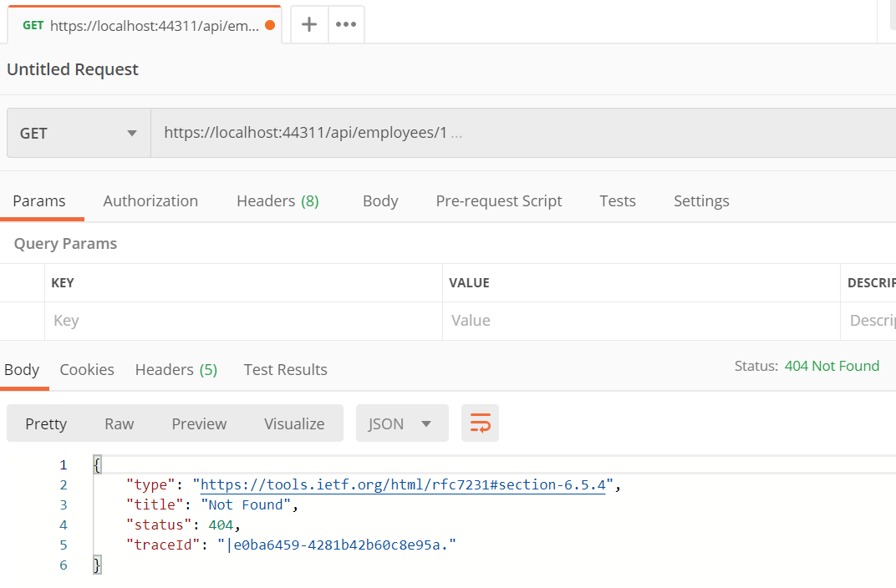Click the Status 404 Not Found indicator
Viewport: 896px width, 588px height.
832,366
